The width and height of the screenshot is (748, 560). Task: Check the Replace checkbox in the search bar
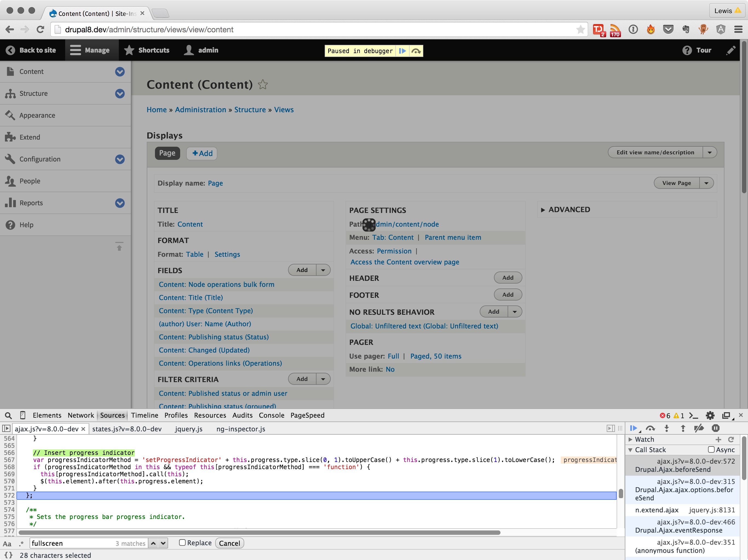point(182,543)
